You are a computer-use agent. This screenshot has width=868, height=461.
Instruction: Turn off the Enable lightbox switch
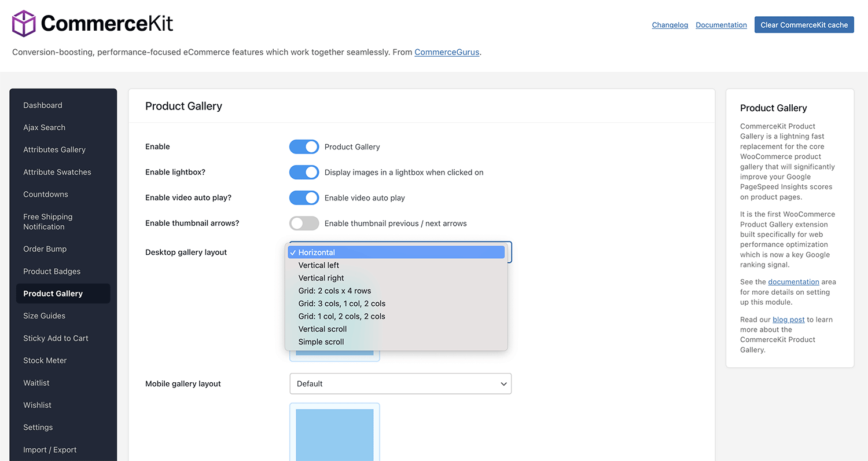tap(304, 172)
